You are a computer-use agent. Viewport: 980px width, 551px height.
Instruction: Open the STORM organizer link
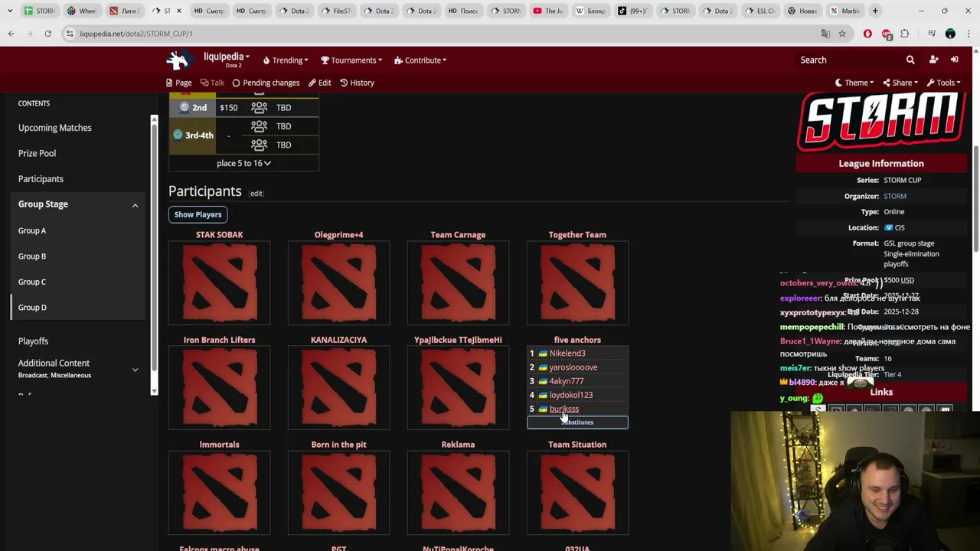click(894, 196)
